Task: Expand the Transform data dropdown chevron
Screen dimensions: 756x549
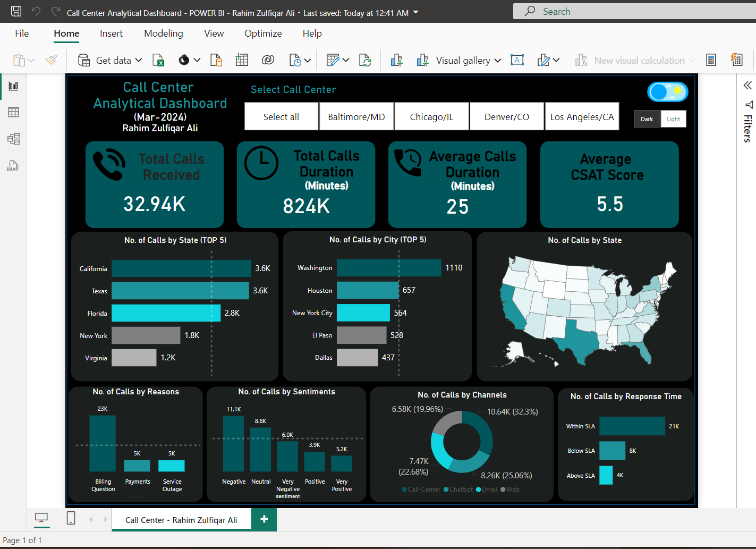Action: [345, 60]
